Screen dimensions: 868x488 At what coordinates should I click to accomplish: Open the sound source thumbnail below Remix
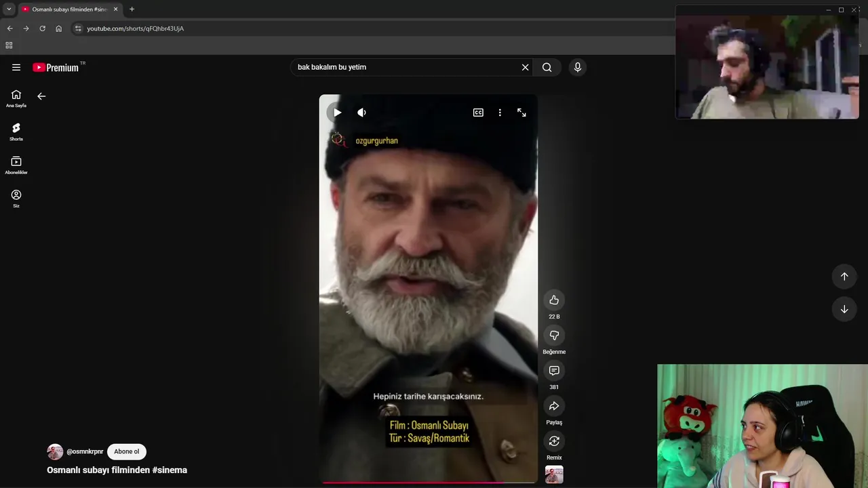pyautogui.click(x=554, y=474)
